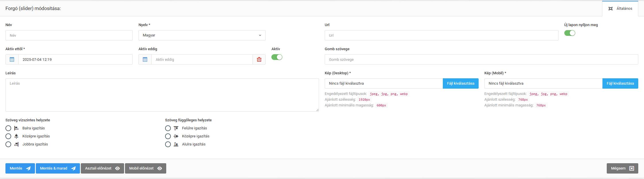Select the Balra igazítás radio button
The image size is (644, 179).
(x=8, y=128)
